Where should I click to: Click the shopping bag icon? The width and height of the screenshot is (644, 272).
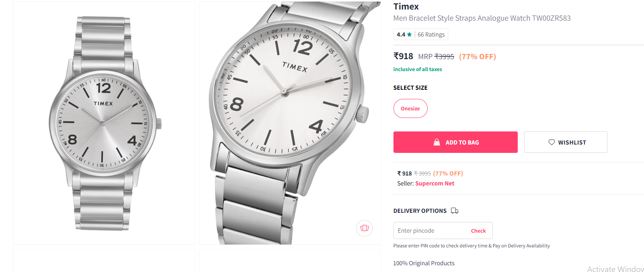tap(437, 142)
